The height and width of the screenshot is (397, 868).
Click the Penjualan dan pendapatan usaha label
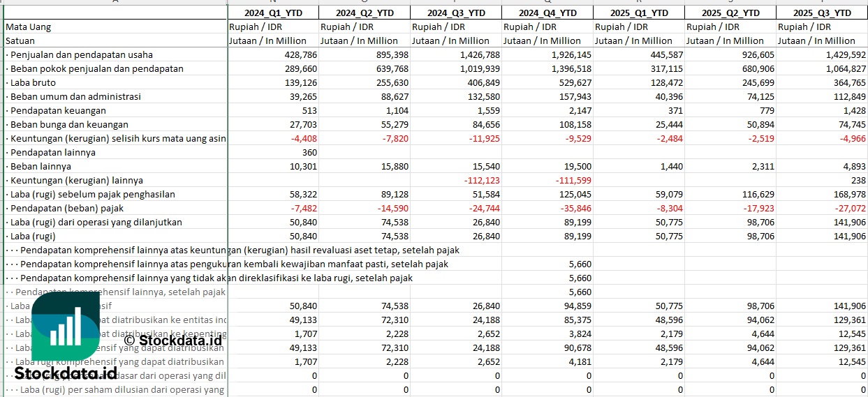point(81,54)
